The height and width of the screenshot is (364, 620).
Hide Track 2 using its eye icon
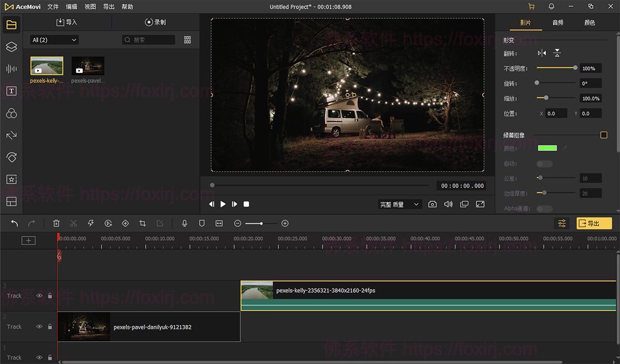(39, 326)
